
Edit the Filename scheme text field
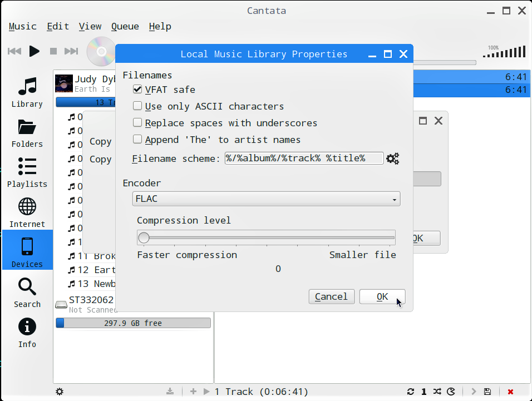pyautogui.click(x=304, y=159)
